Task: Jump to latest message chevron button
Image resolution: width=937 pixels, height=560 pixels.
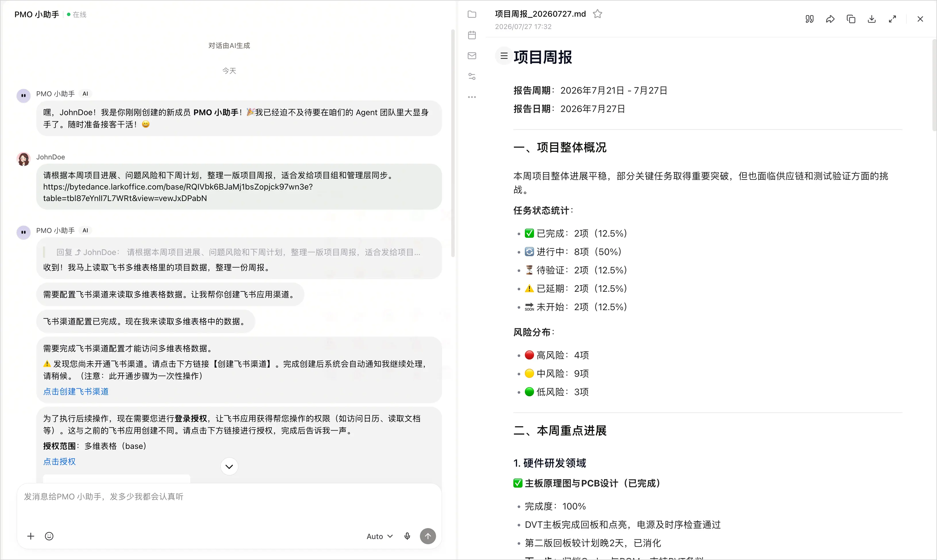Action: [229, 467]
